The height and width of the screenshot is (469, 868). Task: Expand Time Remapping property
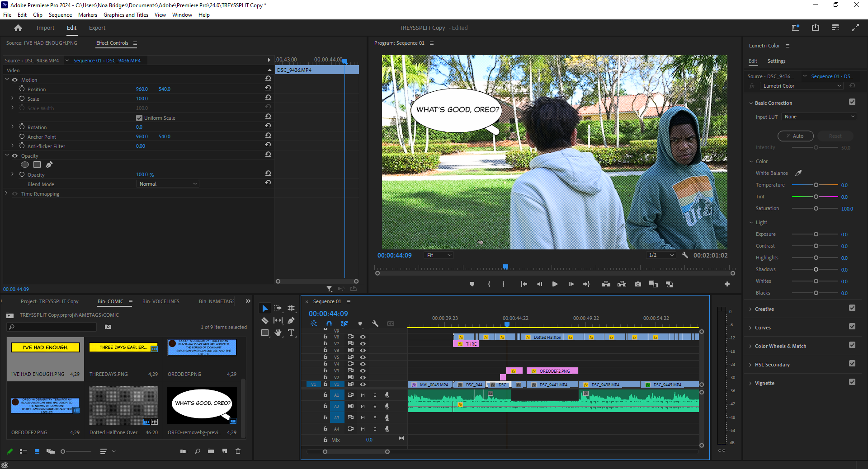(6, 193)
